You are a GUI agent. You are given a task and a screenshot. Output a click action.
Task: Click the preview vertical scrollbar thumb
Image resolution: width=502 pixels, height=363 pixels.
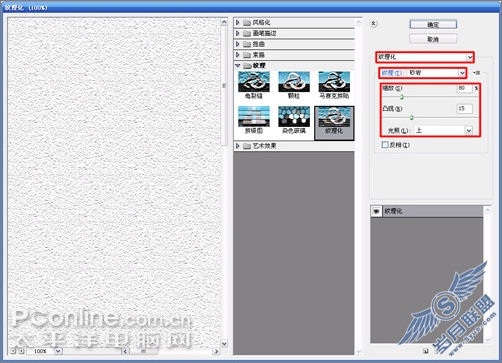(x=224, y=86)
